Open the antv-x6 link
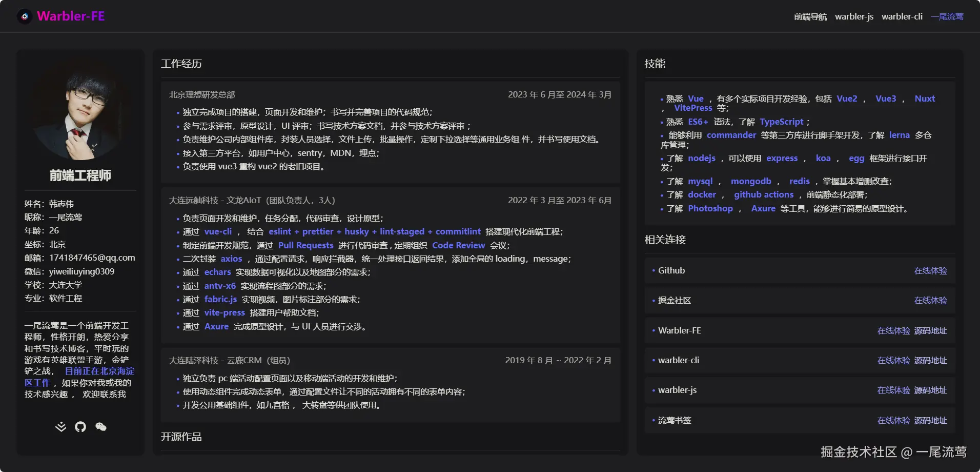The width and height of the screenshot is (980, 472). coord(220,286)
